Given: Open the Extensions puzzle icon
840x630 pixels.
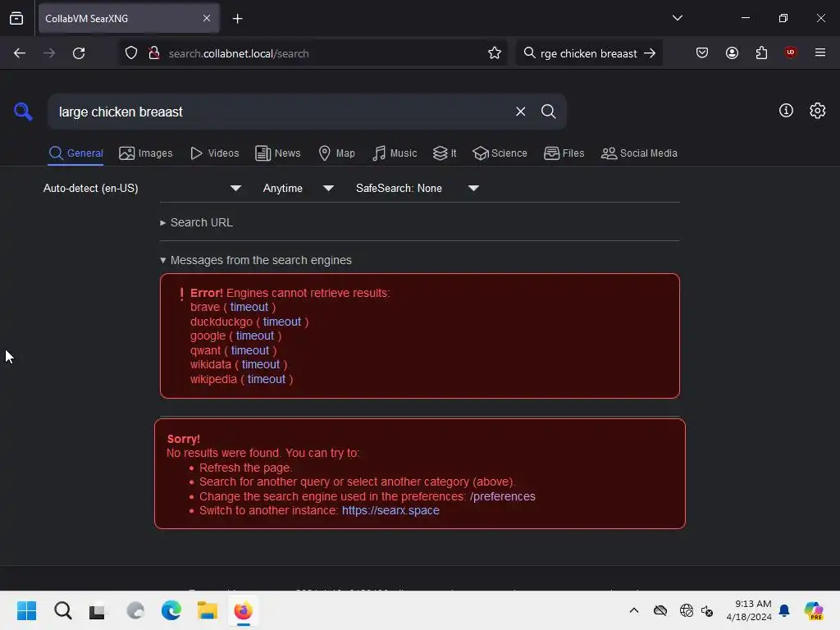Looking at the screenshot, I should point(761,52).
